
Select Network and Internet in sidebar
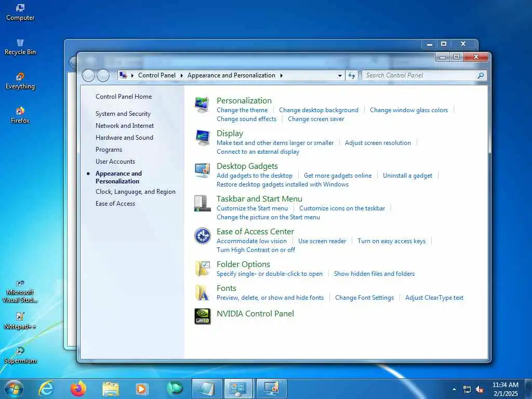[125, 126]
